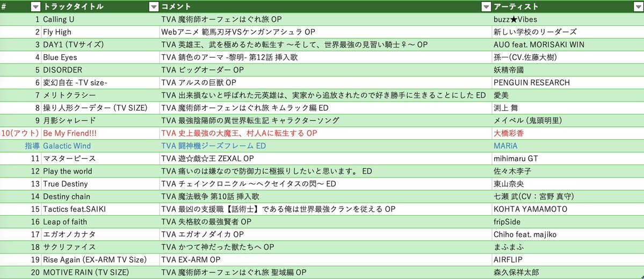Click 'TVA エガオノダイカ OP' comment cell
Viewport: 644px width, 279px height.
[x=325, y=234]
